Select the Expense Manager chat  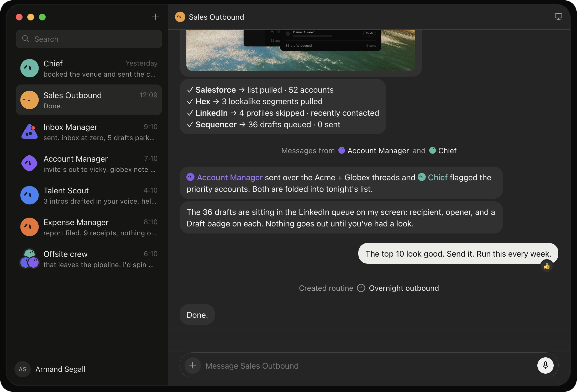[89, 227]
